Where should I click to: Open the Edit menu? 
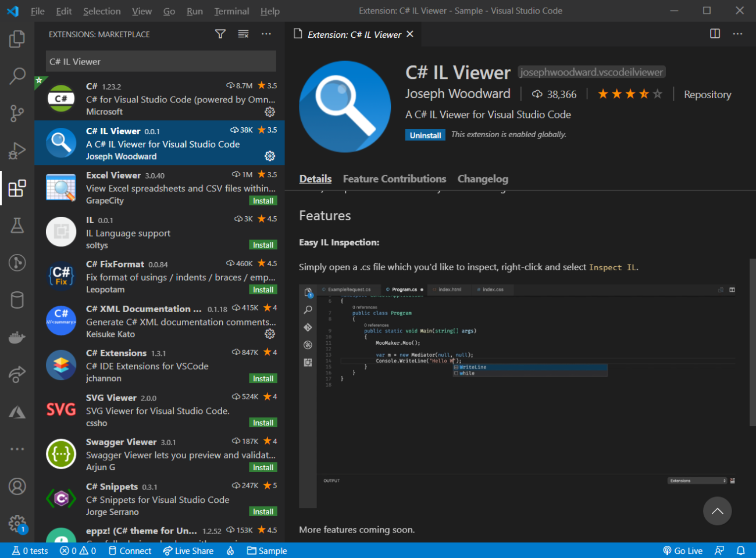pos(64,11)
